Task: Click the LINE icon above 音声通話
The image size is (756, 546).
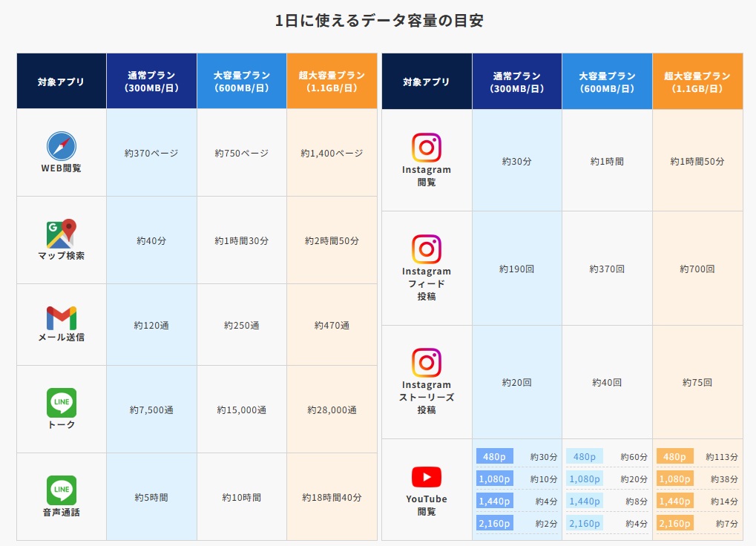Action: pos(62,490)
